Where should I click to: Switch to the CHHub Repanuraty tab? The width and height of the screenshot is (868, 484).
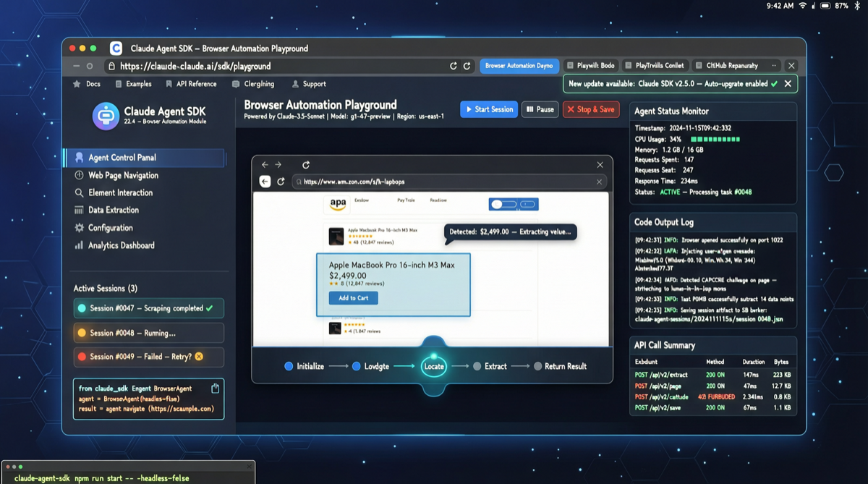(x=727, y=66)
